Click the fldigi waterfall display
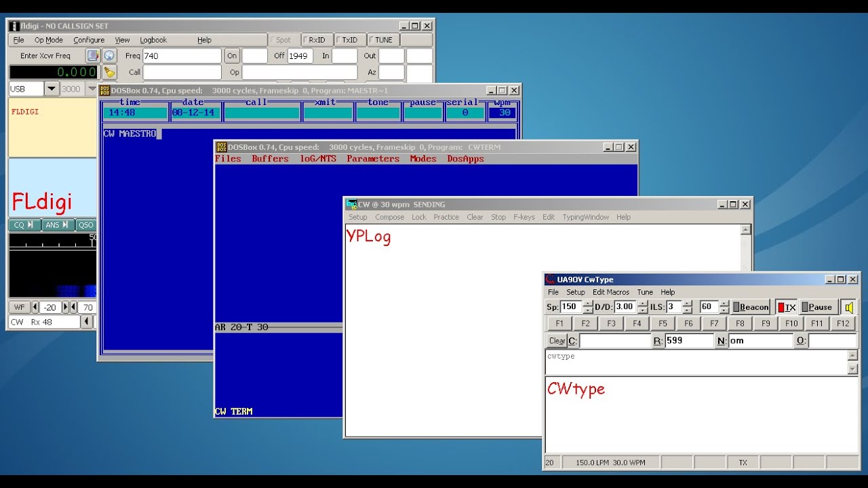Image resolution: width=868 pixels, height=488 pixels. (x=53, y=274)
